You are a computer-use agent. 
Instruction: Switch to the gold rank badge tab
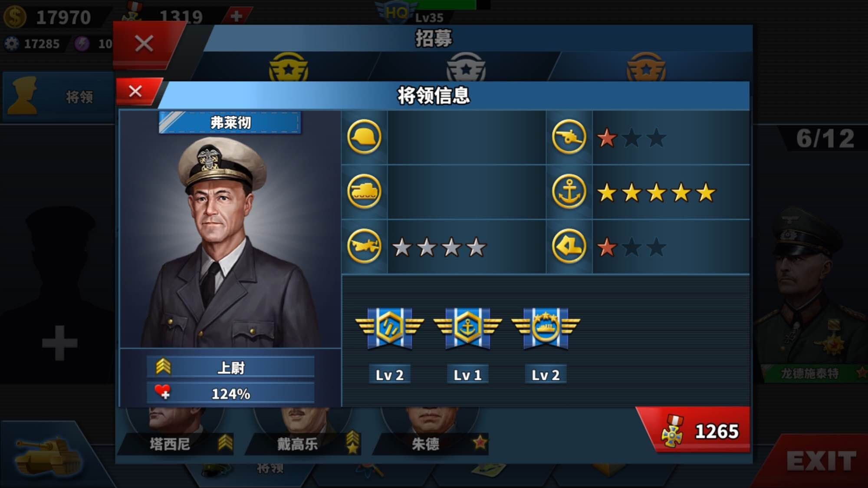click(x=289, y=67)
